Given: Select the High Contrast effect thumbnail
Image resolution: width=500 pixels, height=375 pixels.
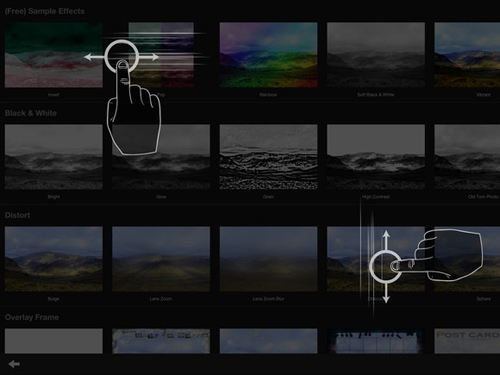Looking at the screenshot, I should (x=376, y=157).
